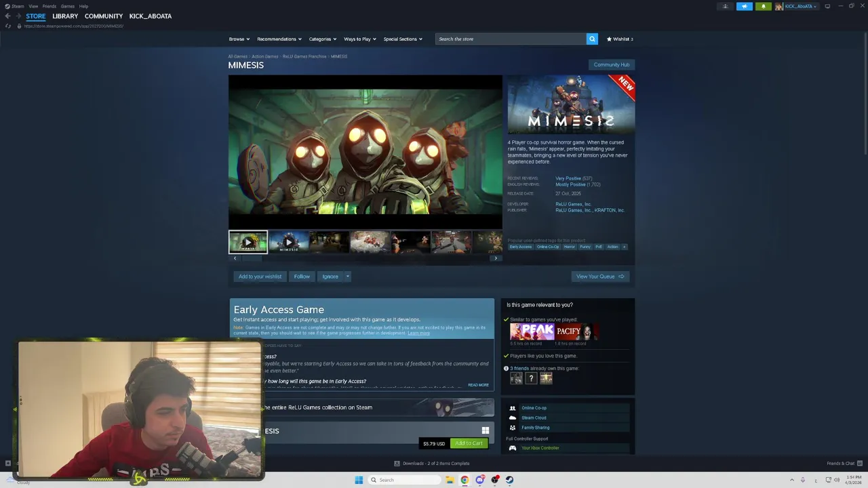Click Add to your wishlist

click(260, 277)
